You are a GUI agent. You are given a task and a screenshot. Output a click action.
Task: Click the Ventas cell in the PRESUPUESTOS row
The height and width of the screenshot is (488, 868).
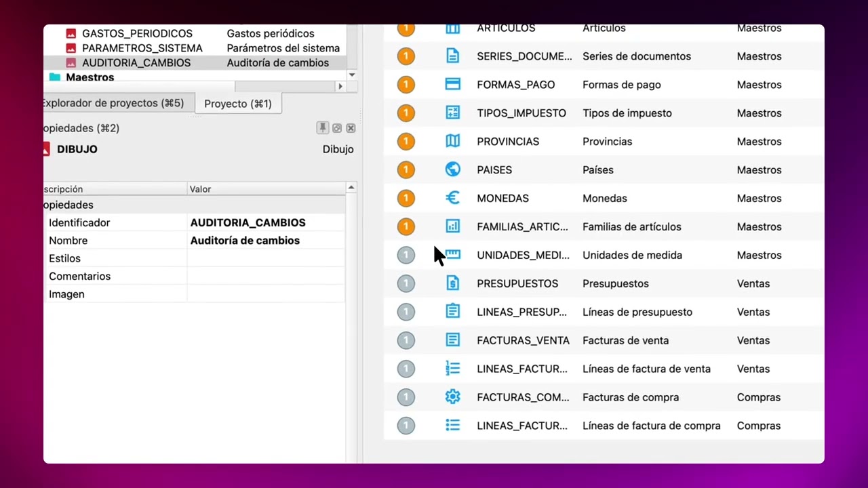click(x=753, y=284)
